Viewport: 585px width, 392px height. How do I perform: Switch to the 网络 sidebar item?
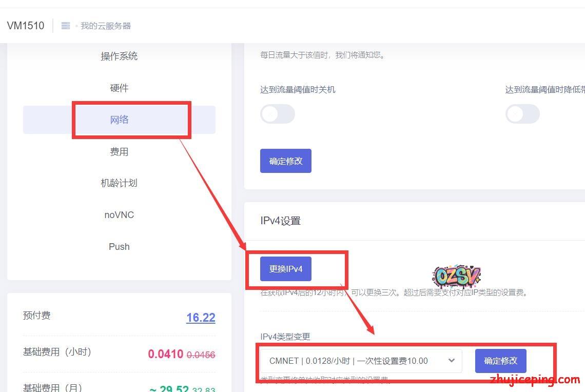[x=119, y=120]
